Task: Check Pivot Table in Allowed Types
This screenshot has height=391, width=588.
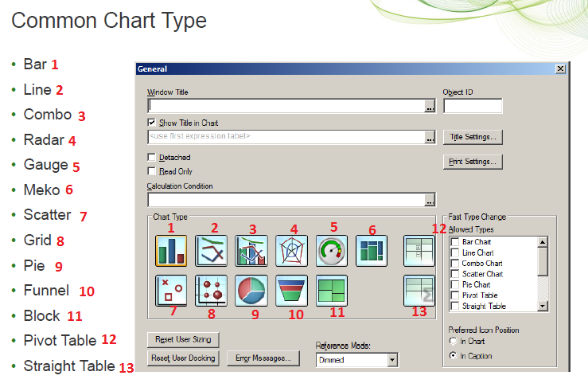Action: [455, 295]
